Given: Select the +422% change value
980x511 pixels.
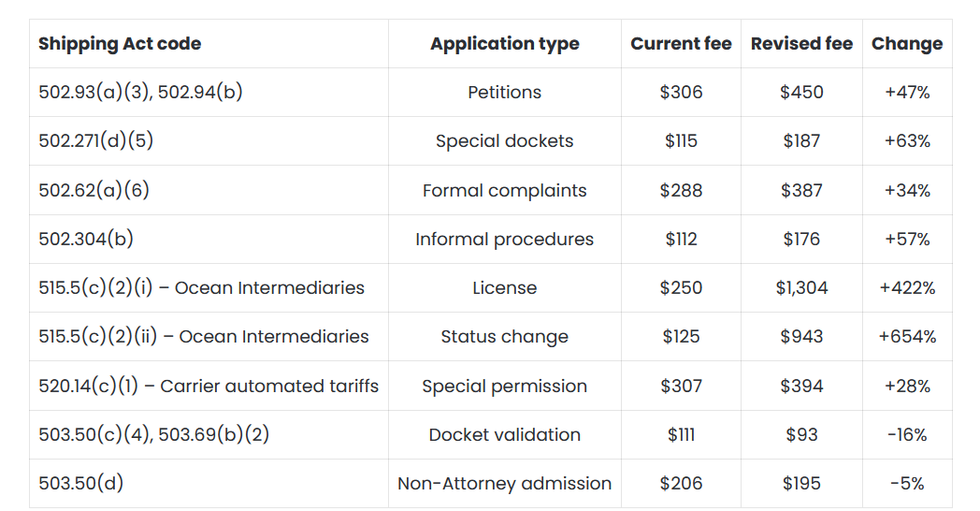Looking at the screenshot, I should click(907, 287).
